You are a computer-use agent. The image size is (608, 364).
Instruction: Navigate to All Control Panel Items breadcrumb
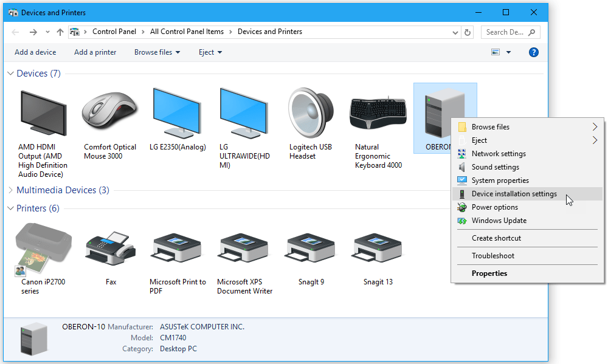pos(187,32)
